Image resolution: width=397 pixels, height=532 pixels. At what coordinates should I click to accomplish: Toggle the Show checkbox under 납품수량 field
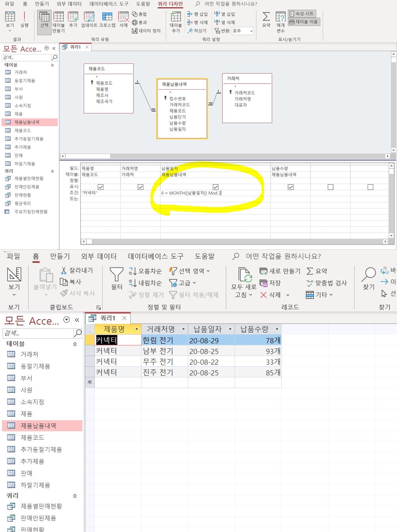290,187
